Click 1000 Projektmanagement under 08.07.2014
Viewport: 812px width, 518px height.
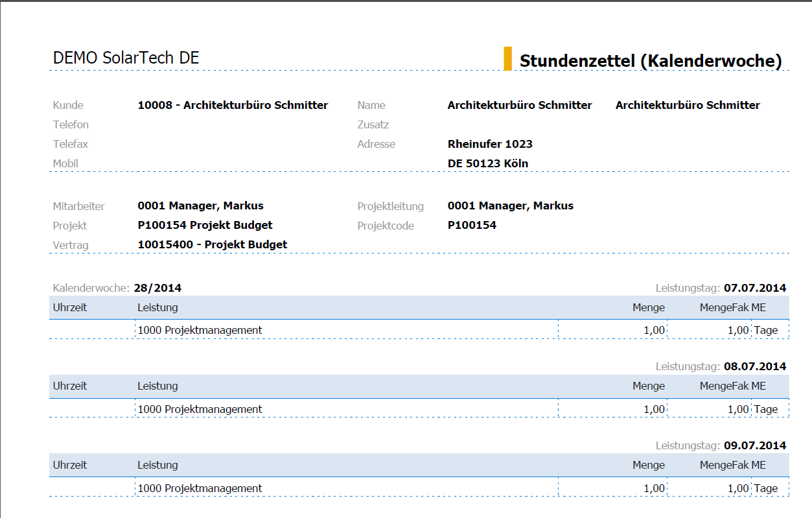tap(200, 409)
